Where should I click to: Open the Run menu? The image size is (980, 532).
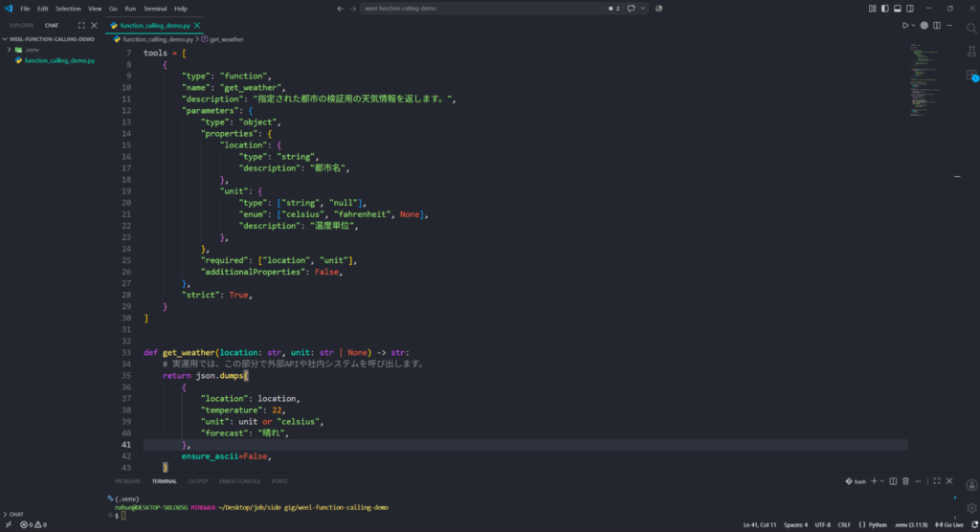(130, 9)
